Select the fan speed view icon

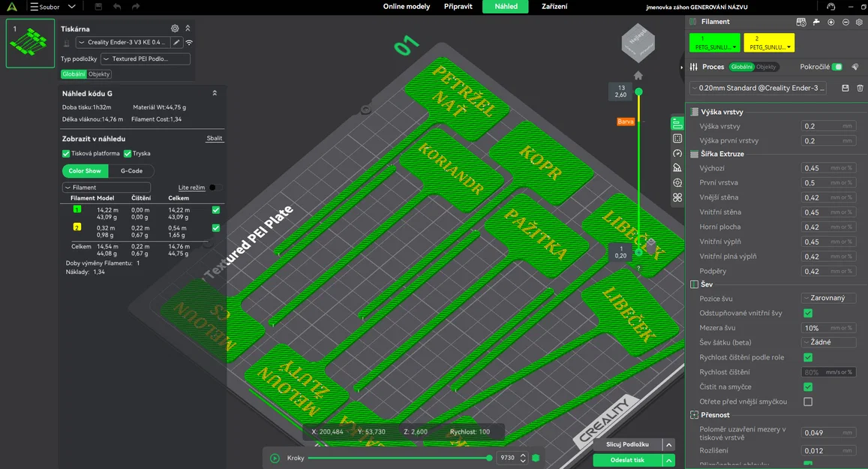point(677,197)
